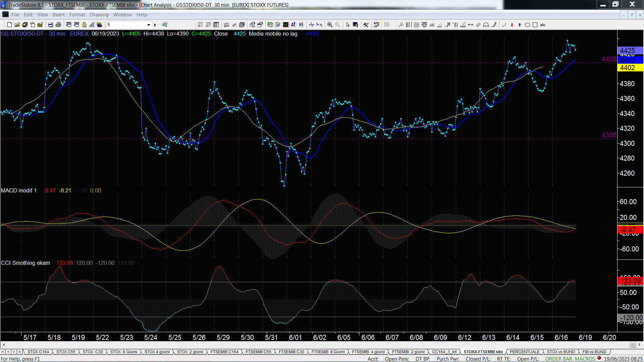
Task: Click the Media mobile no lag label
Action: 273,34
